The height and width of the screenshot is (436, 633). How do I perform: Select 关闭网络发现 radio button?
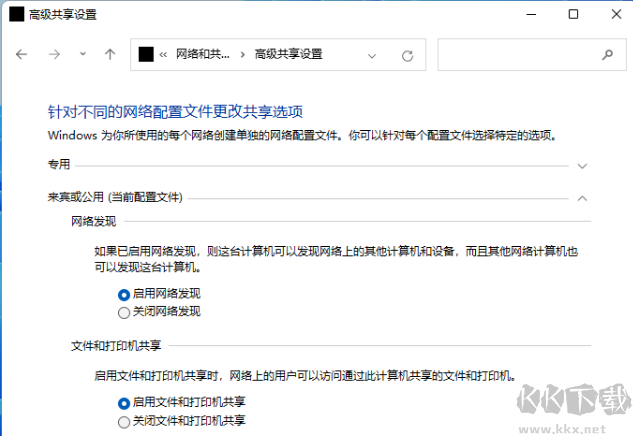tap(124, 313)
